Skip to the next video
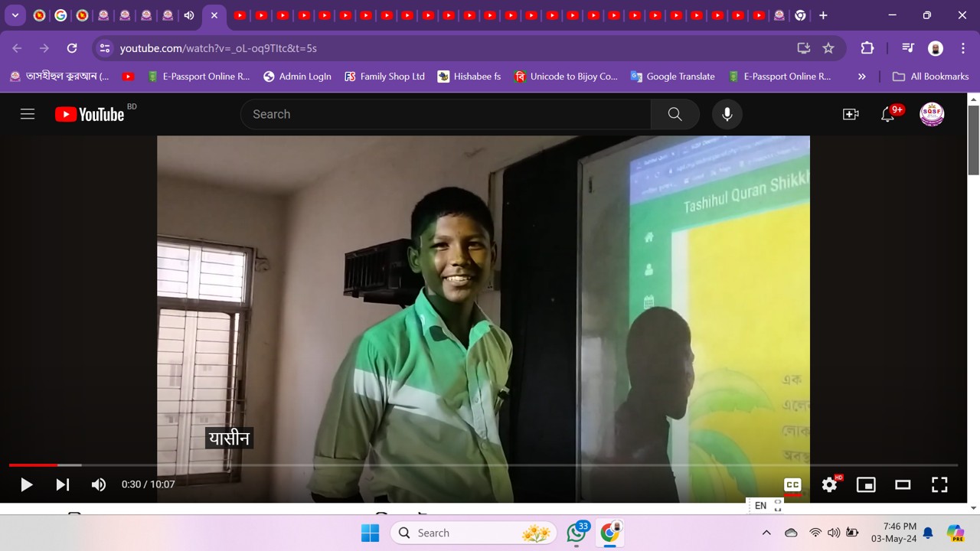 63,484
